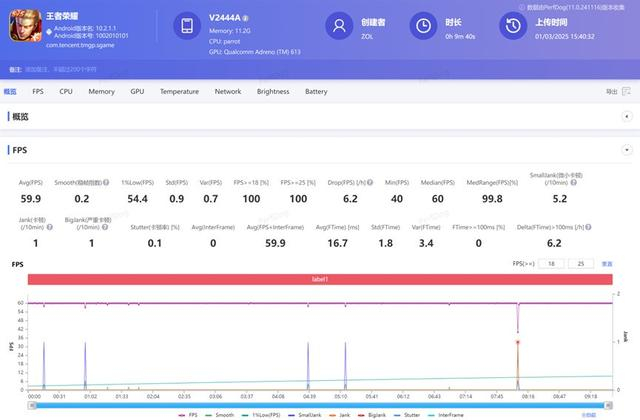Click the blue timeline range slider
640x420 pixels.
coord(319,401)
